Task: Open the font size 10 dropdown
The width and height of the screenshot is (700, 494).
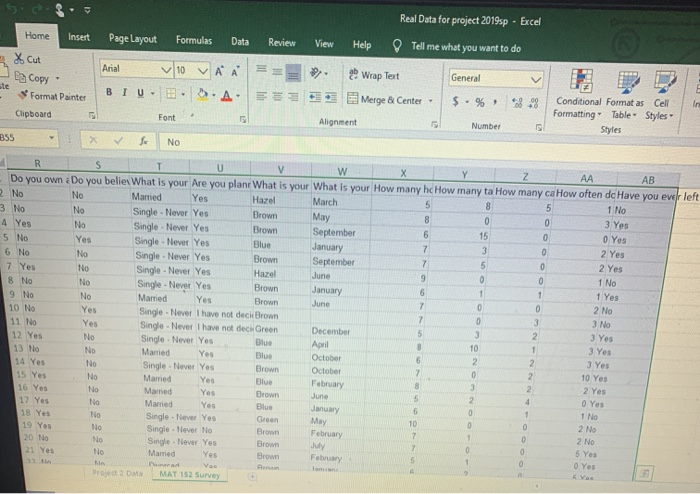Action: 203,71
